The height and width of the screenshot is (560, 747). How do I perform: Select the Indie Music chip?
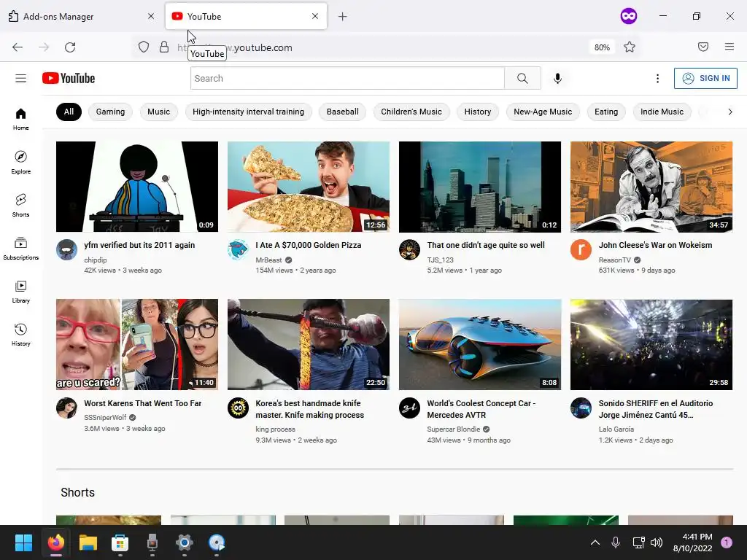[x=662, y=112]
